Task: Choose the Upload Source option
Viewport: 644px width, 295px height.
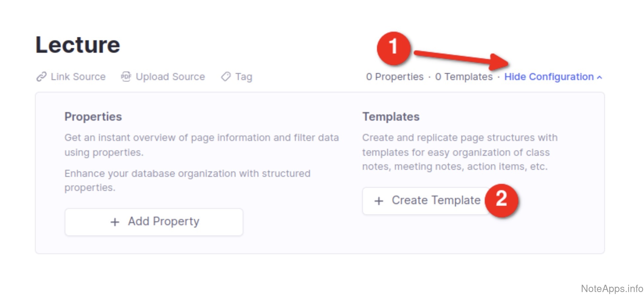Action: (x=170, y=77)
